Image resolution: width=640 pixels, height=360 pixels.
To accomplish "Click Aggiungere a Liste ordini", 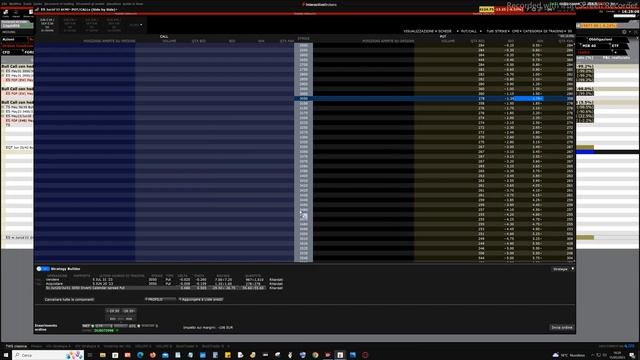I will [201, 299].
